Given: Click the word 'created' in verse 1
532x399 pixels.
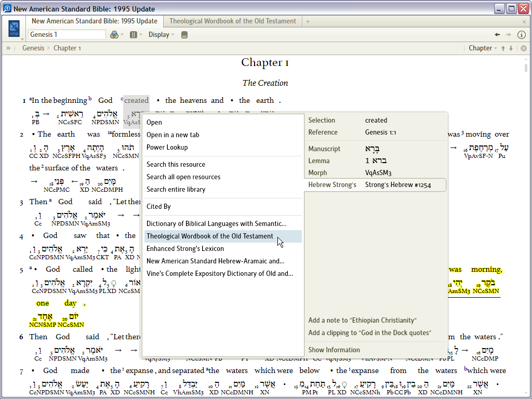Looking at the screenshot, I should pyautogui.click(x=137, y=100).
